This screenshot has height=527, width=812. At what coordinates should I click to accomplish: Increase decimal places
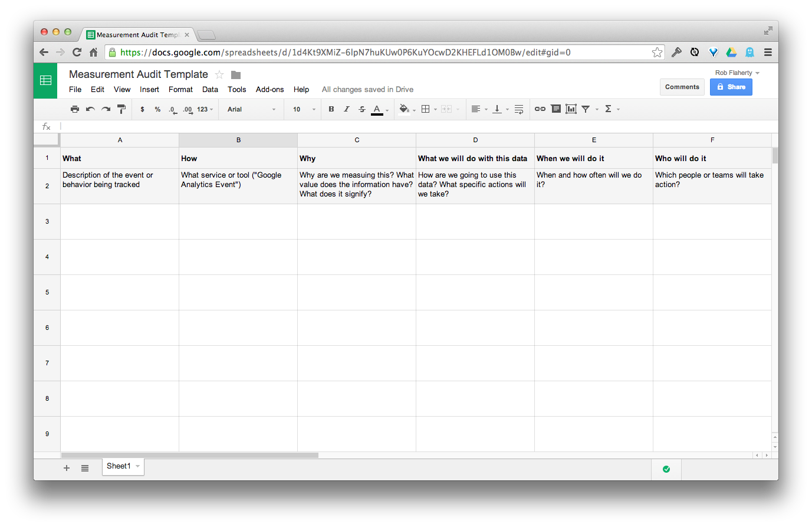click(188, 110)
